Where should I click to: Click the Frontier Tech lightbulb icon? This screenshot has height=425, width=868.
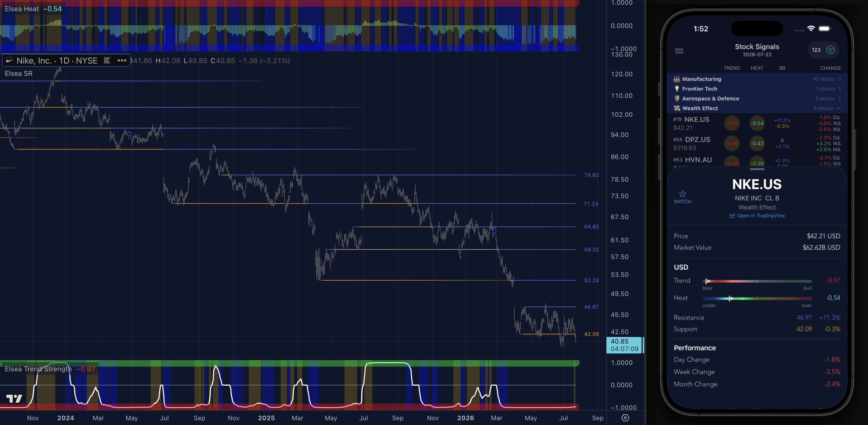tap(677, 89)
